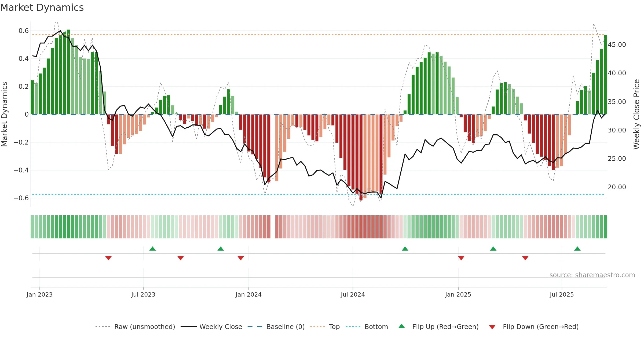The width and height of the screenshot is (644, 362).
Task: Click the flip-down marker near Apr 2025
Action: coord(525,258)
